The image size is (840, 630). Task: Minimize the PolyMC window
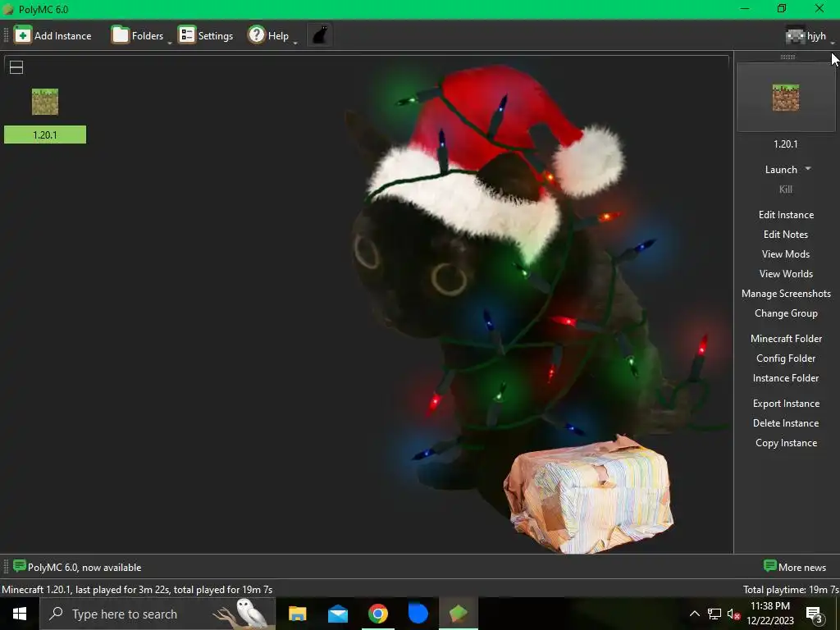(x=745, y=8)
